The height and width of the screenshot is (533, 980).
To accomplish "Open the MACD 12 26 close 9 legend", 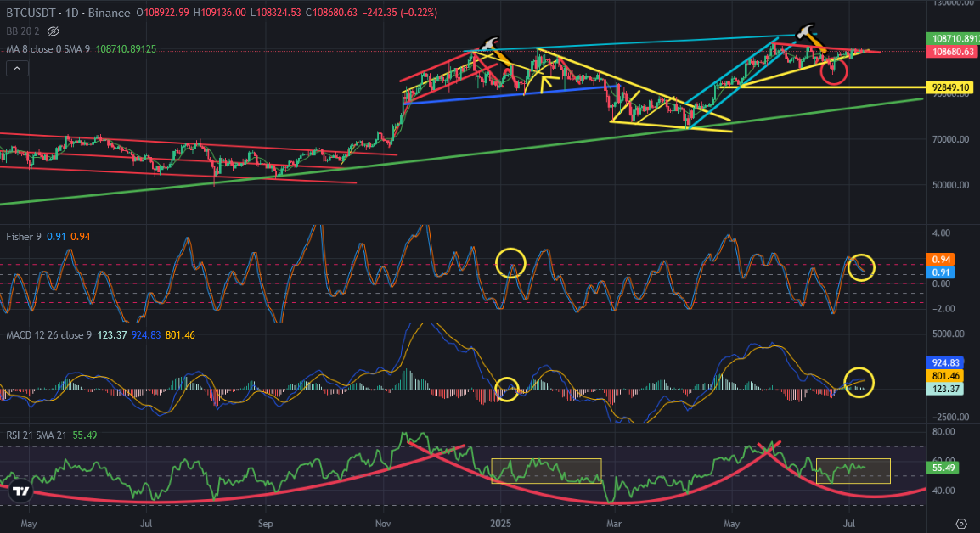I will (48, 335).
